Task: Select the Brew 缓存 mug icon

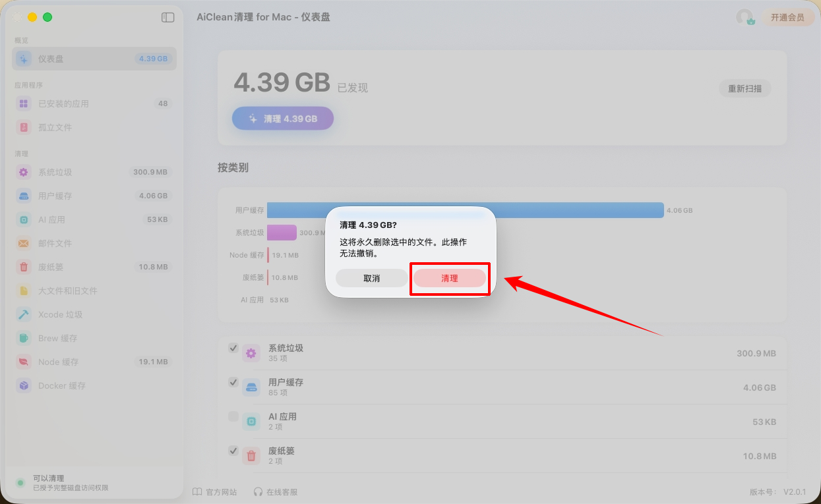Action: (24, 338)
